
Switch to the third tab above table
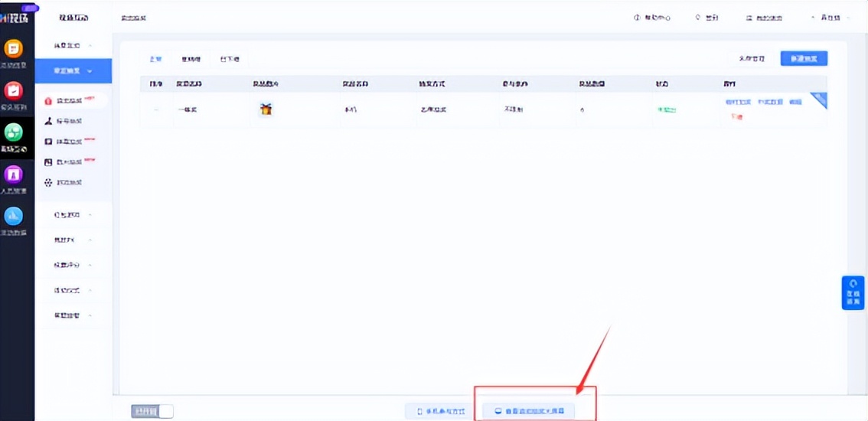pyautogui.click(x=229, y=59)
